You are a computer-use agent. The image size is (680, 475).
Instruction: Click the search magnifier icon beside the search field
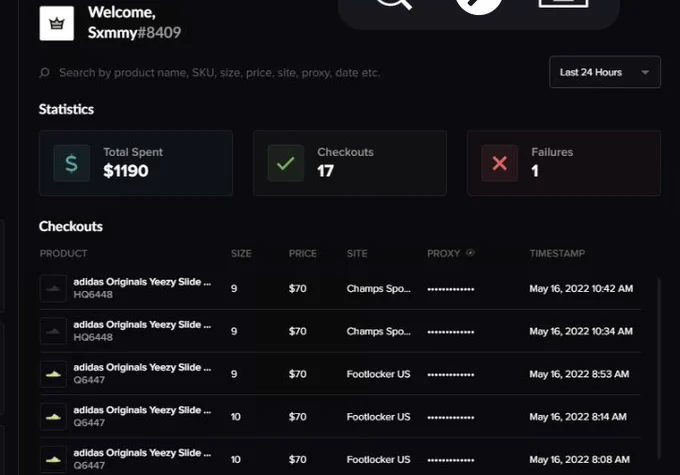tap(44, 72)
